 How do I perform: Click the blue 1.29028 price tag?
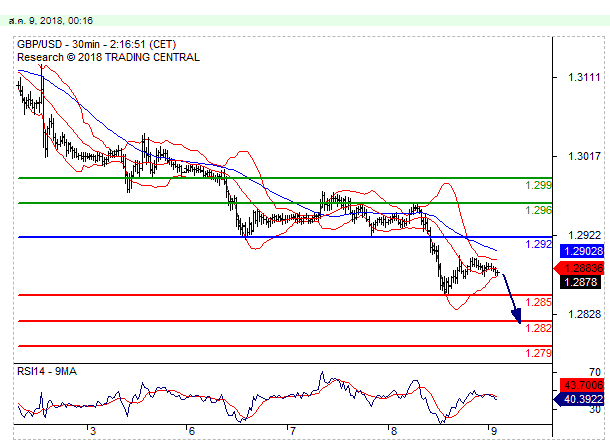(x=582, y=251)
